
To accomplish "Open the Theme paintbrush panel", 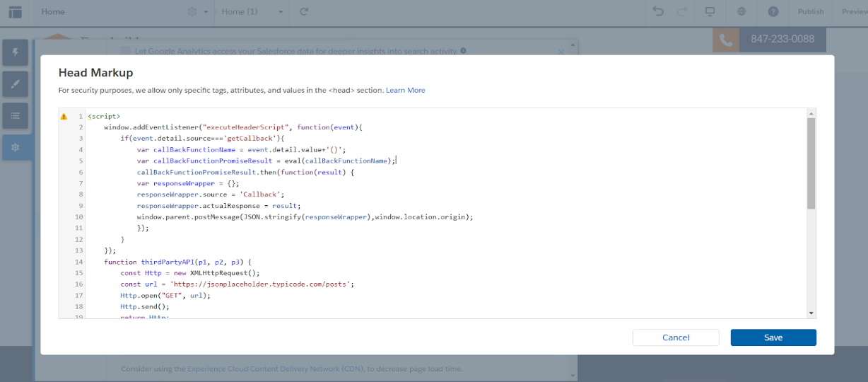I will 16,83.
